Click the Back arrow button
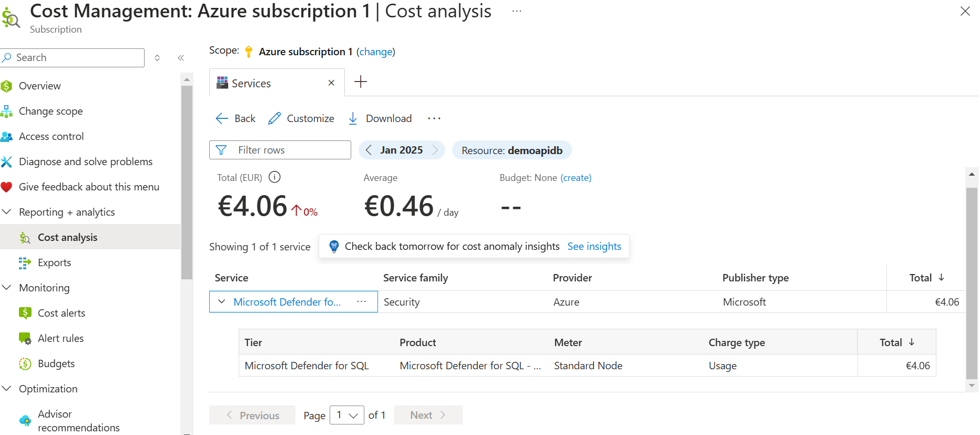Screen dimensions: 980x435 (236, 118)
